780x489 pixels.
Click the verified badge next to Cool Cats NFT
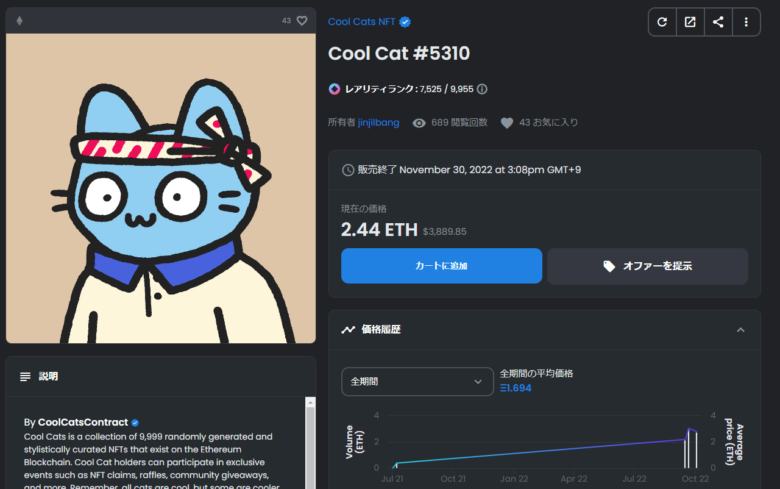click(x=405, y=22)
